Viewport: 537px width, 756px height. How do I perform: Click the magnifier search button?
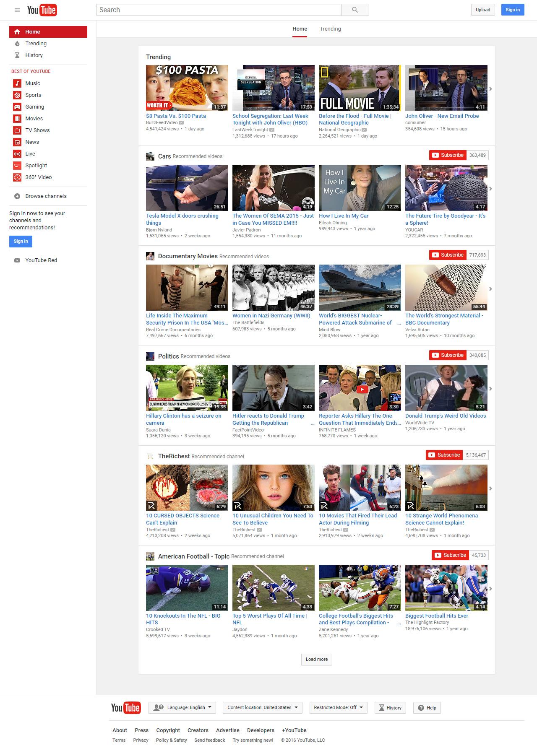click(x=355, y=10)
